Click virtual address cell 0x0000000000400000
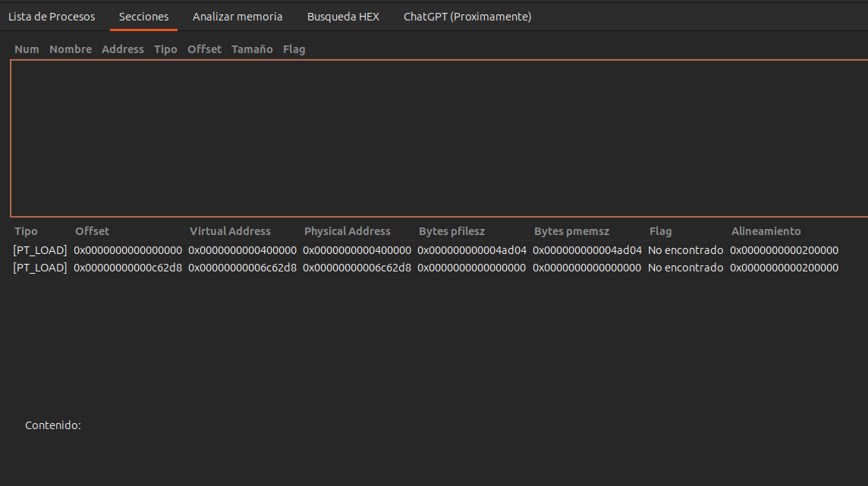 tap(242, 250)
